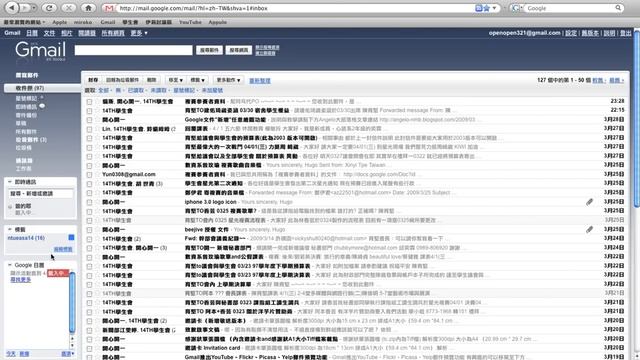Viewport: 640px width, 360px height.
Task: Open browser history arrow next to Forward
Action: [34, 8]
